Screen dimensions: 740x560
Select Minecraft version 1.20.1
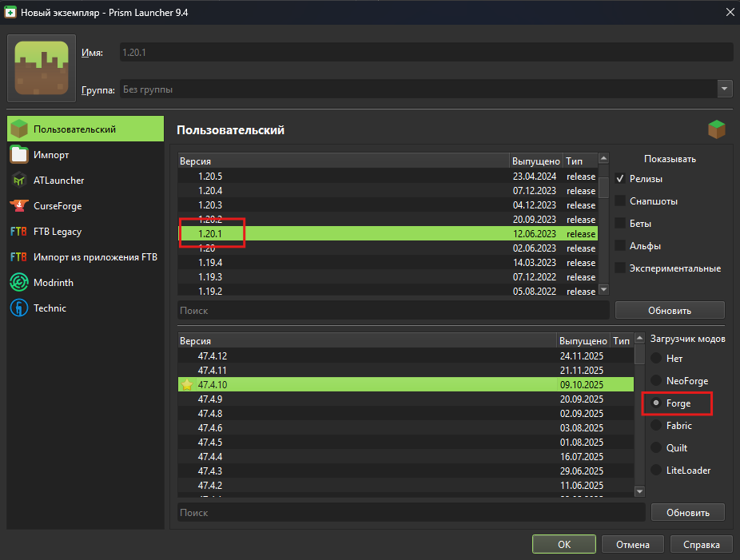[388, 233]
